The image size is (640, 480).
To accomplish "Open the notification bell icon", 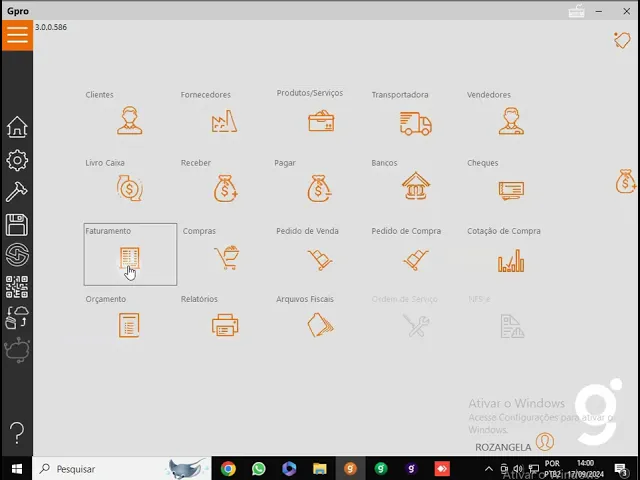I will tap(622, 40).
